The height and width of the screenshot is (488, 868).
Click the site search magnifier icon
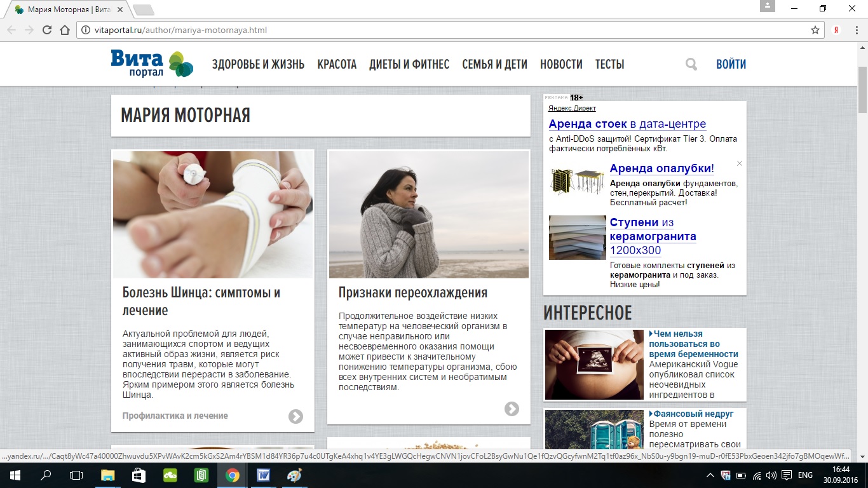tap(691, 64)
